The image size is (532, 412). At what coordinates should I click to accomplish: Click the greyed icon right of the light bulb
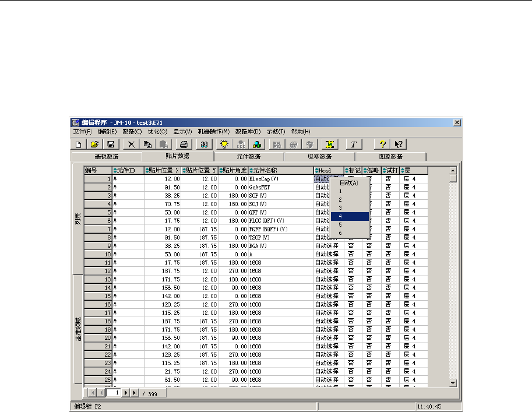click(241, 145)
